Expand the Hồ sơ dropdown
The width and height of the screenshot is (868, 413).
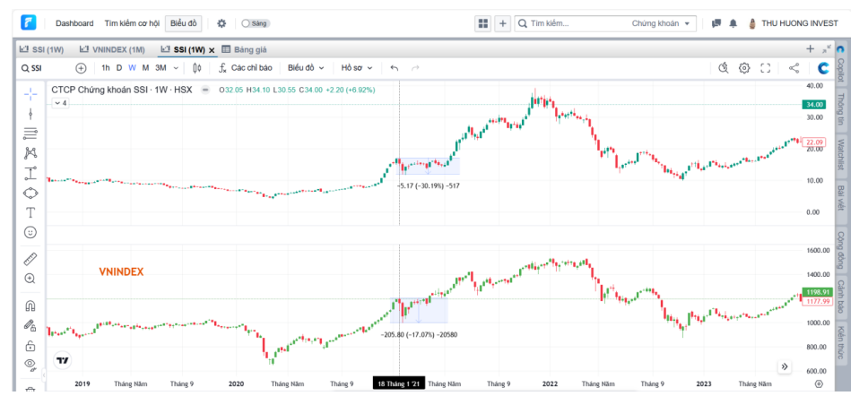357,68
